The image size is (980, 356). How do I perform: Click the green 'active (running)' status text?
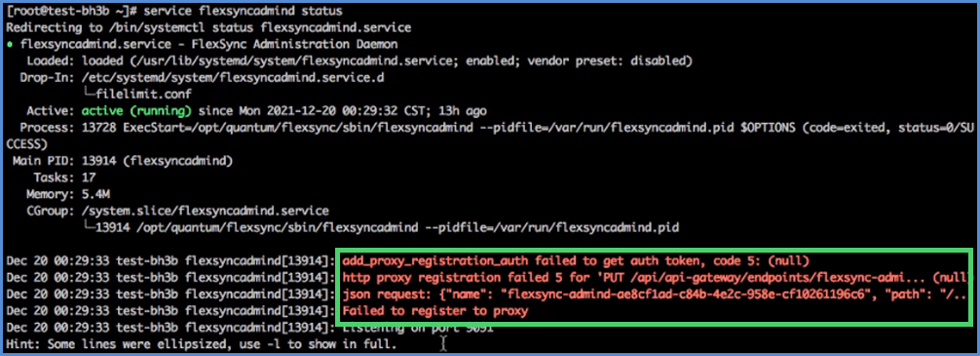(x=136, y=111)
